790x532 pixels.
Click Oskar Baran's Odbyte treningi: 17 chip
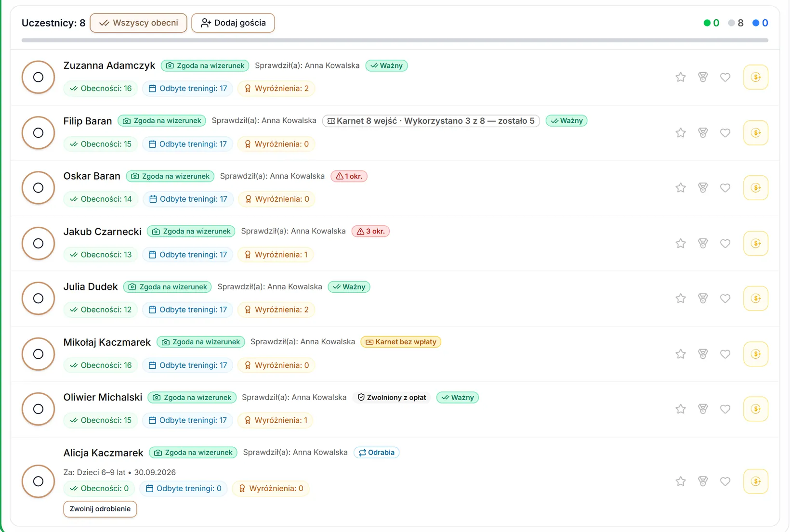[188, 199]
